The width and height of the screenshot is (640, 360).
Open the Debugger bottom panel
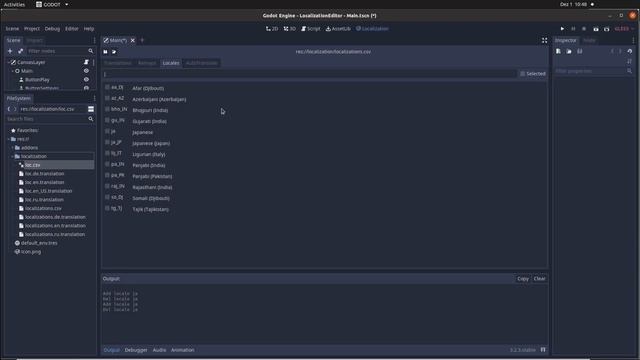tap(136, 350)
